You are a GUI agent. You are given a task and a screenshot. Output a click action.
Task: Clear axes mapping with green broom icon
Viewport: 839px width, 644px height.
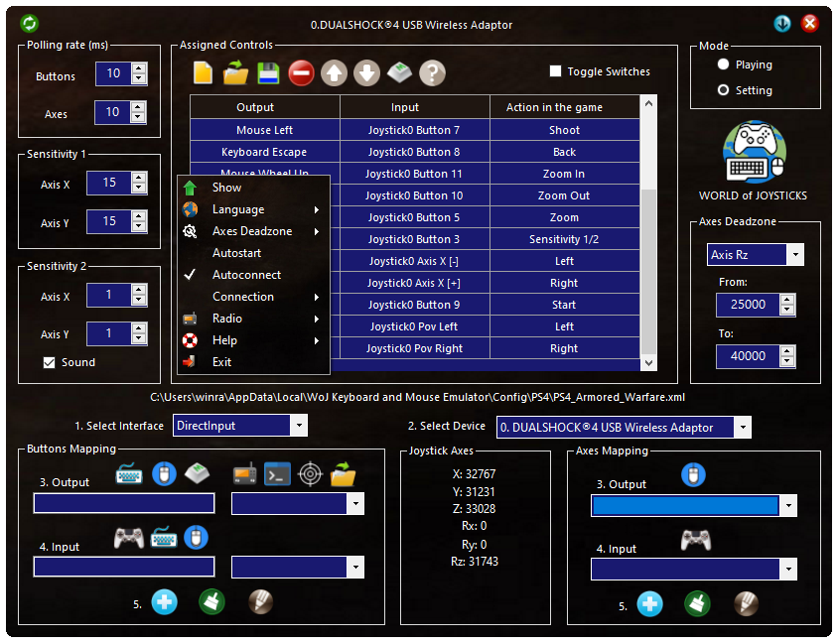click(697, 604)
